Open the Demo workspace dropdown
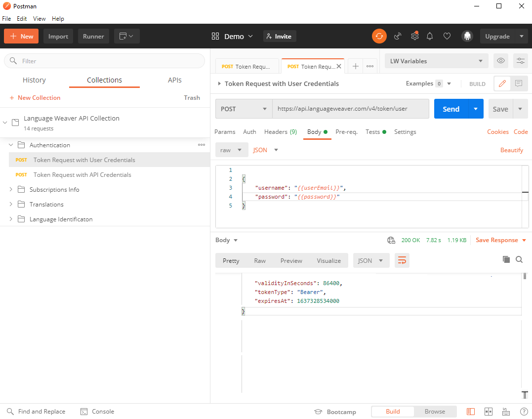The height and width of the screenshot is (419, 532). 233,36
